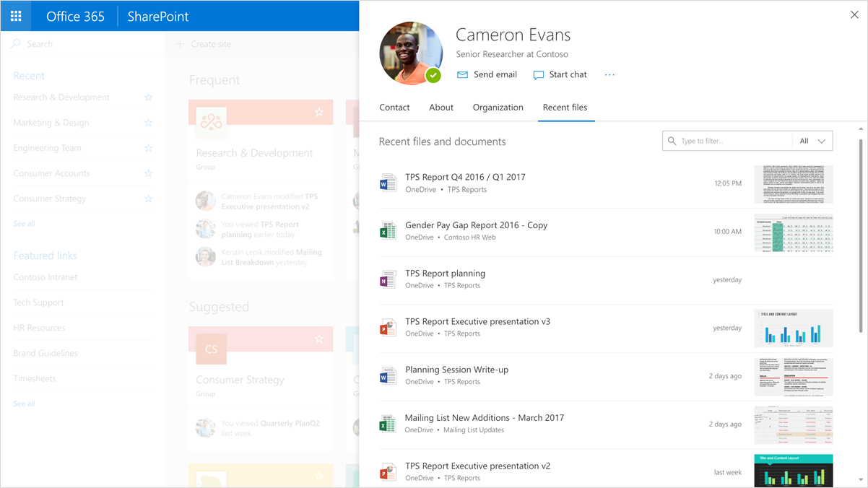Toggle the favorite star for Research & Development
Screen dimensions: 868x488
click(149, 97)
